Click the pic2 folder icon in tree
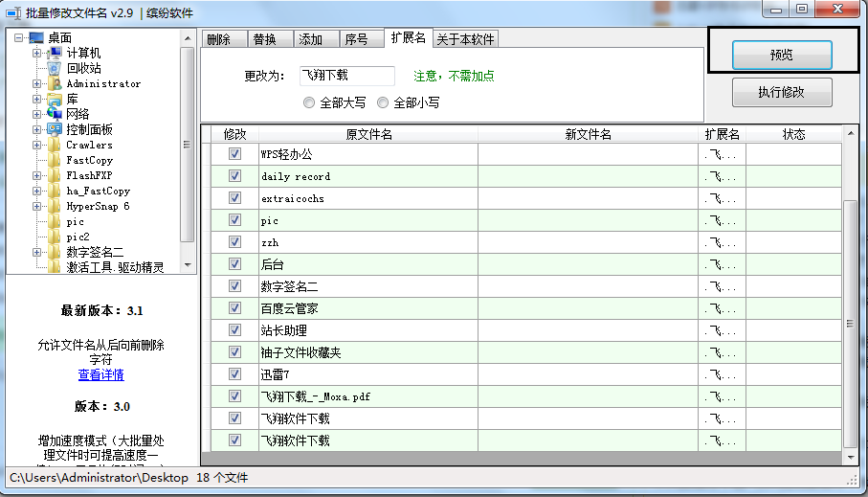The image size is (868, 497). point(55,237)
